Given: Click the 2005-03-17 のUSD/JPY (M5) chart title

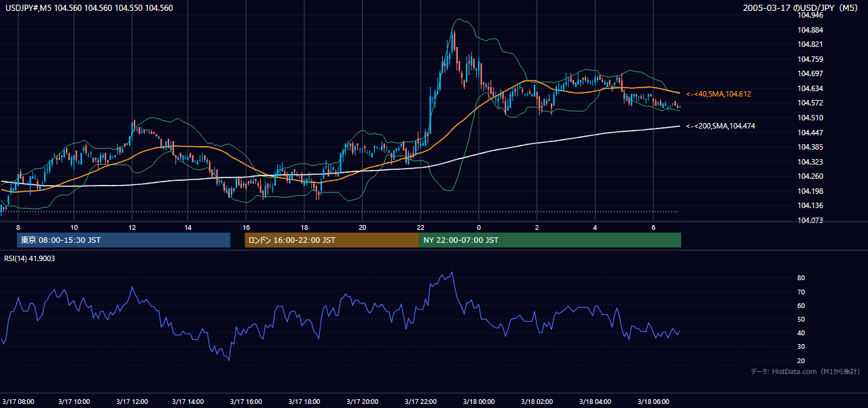Looking at the screenshot, I should tap(801, 8).
